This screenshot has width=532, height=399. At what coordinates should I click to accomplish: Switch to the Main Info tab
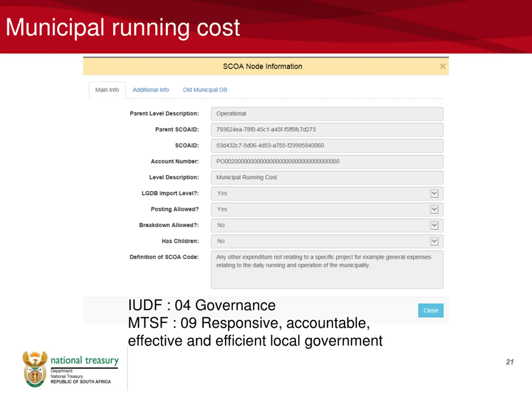click(x=107, y=90)
